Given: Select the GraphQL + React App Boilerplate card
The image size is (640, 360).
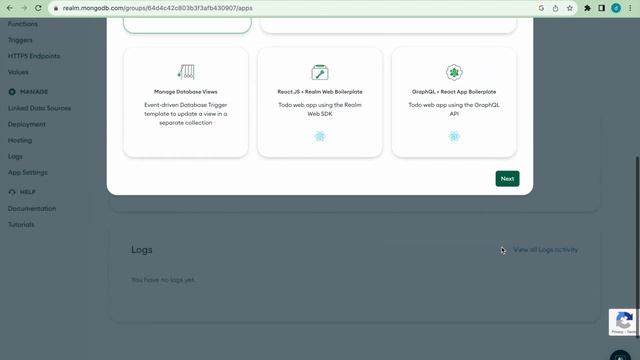Looking at the screenshot, I should [x=454, y=102].
